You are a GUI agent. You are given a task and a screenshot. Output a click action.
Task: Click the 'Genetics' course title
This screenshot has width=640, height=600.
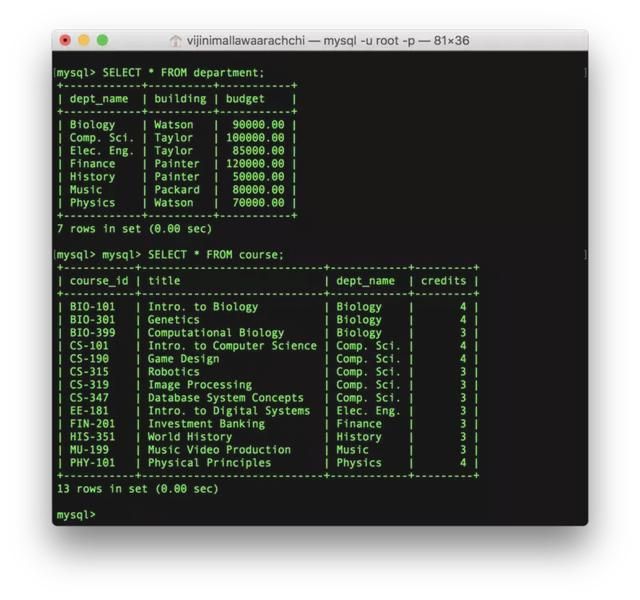[174, 320]
